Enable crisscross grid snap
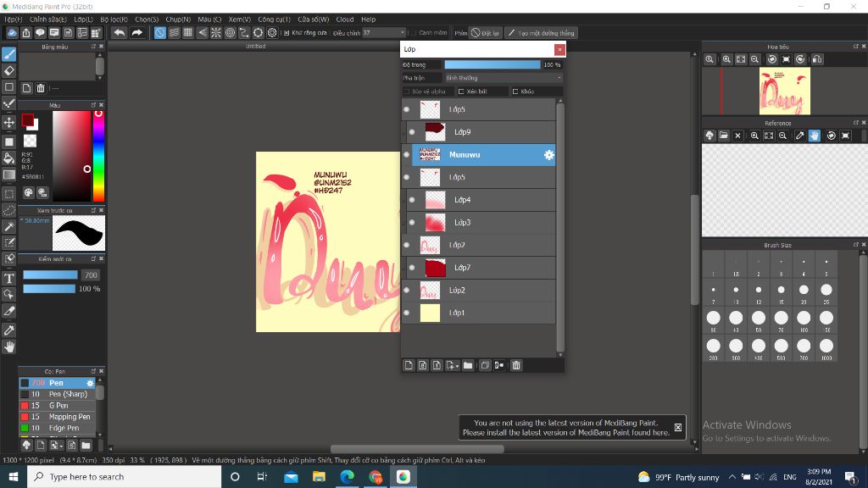 click(x=188, y=33)
